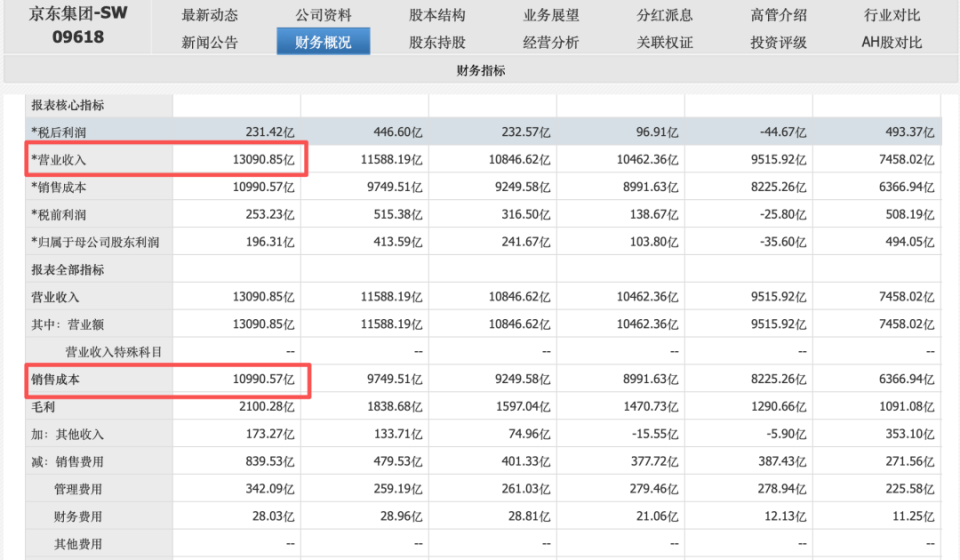
Task: Click the 839.53亿 销售费用 value
Action: (270, 462)
